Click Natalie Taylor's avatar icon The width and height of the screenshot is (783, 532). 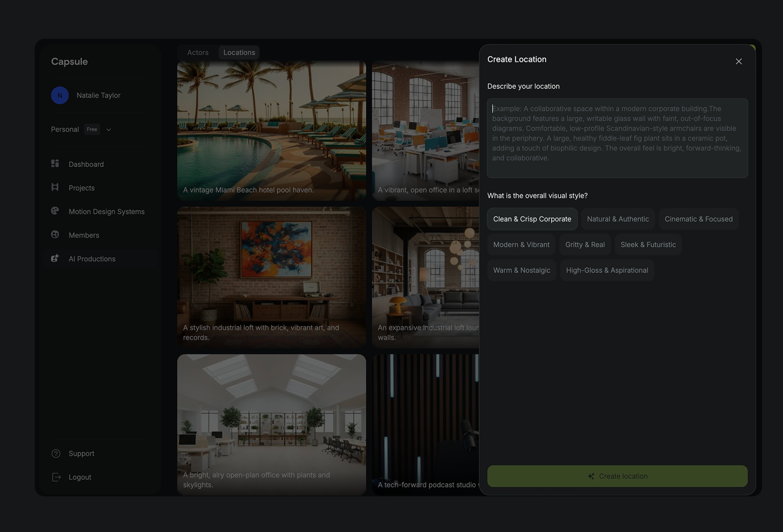pos(60,95)
